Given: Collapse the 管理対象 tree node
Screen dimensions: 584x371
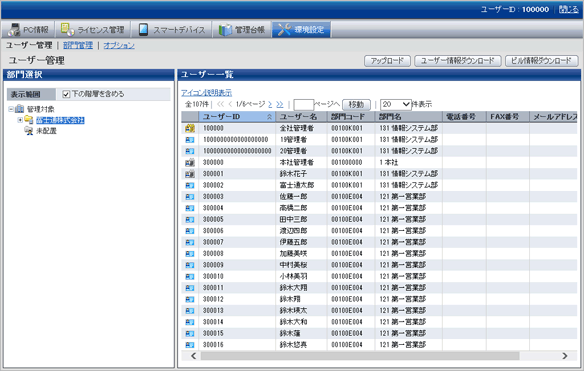Looking at the screenshot, I should (x=11, y=109).
